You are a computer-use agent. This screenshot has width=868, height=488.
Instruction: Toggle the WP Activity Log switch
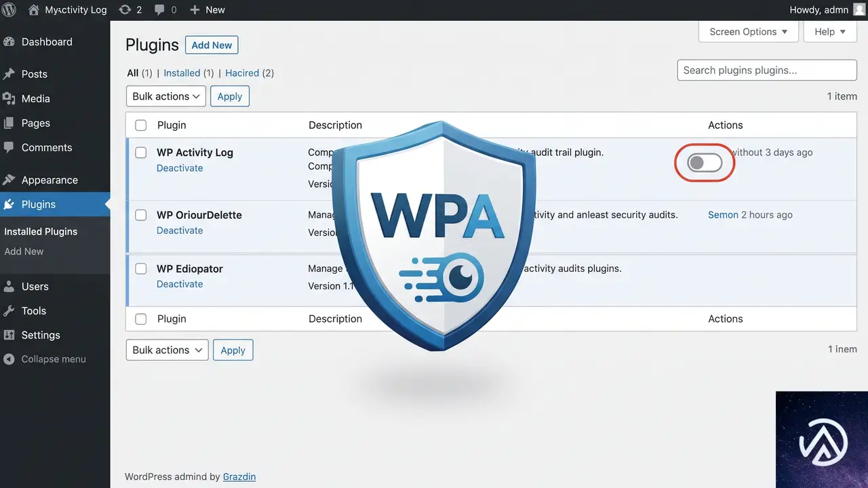[x=705, y=163]
